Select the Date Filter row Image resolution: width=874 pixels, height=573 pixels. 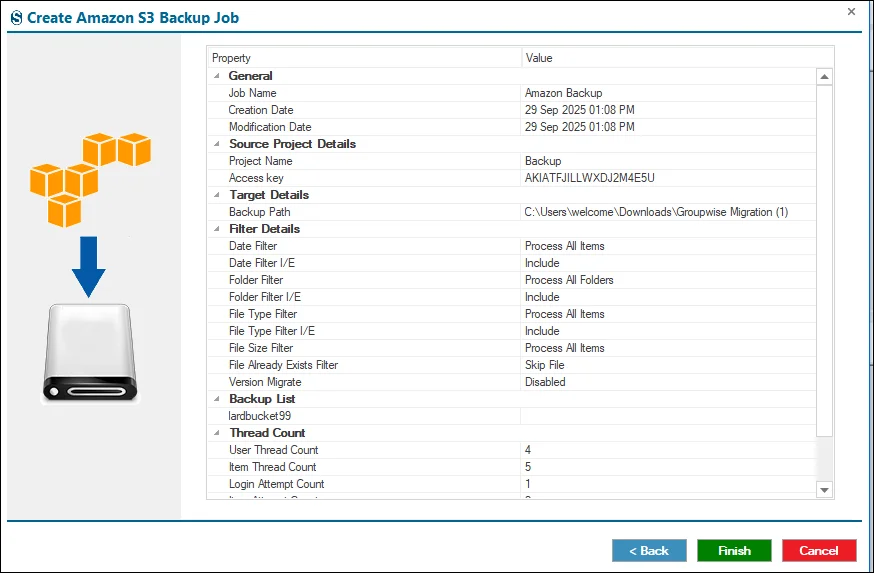pos(511,246)
